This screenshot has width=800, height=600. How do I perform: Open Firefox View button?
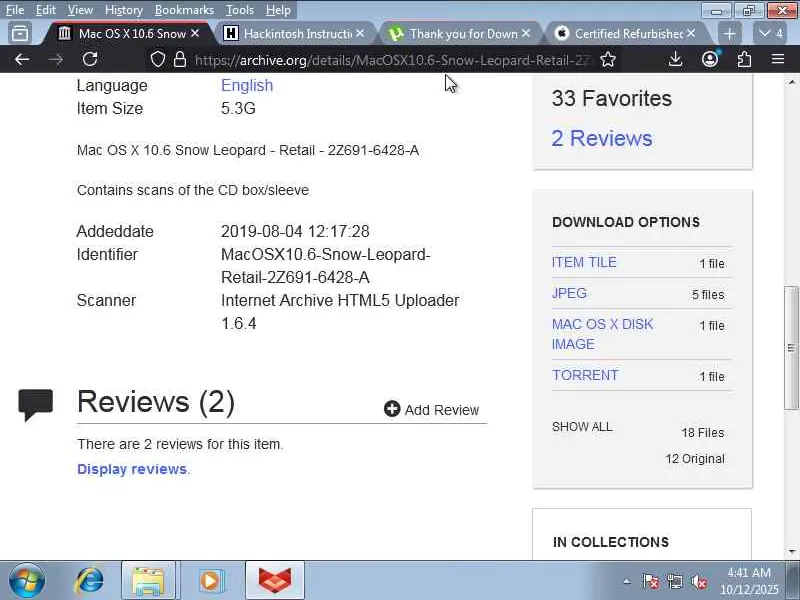20,34
